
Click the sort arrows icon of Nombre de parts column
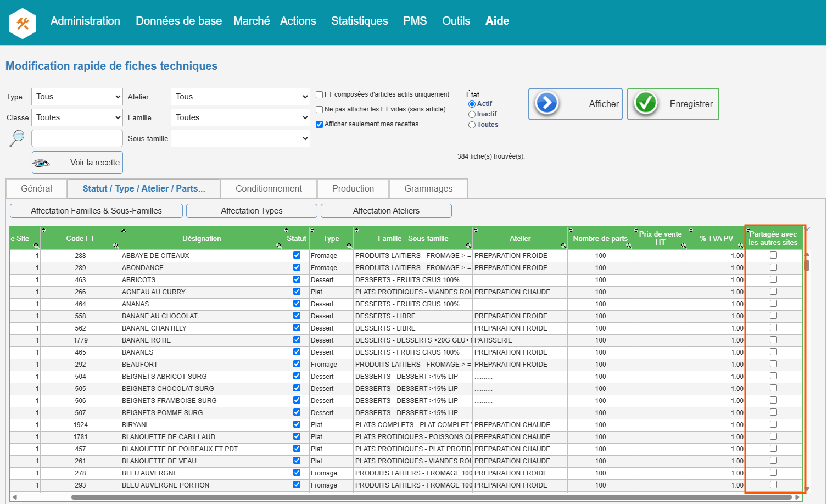(x=571, y=231)
